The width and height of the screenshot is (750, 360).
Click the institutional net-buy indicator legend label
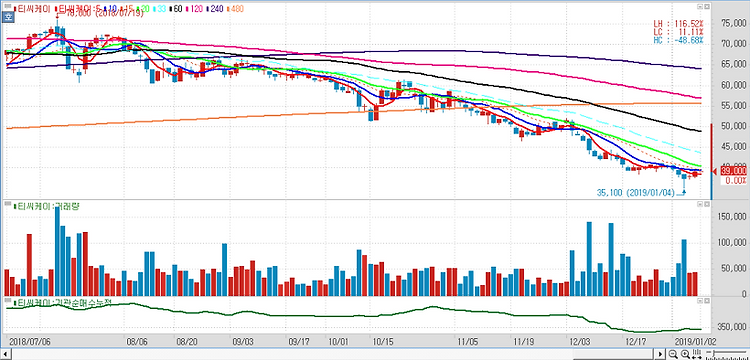click(63, 303)
